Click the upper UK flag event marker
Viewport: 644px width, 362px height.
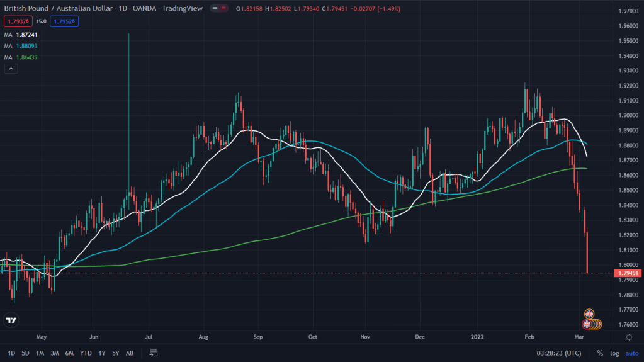coord(589,314)
